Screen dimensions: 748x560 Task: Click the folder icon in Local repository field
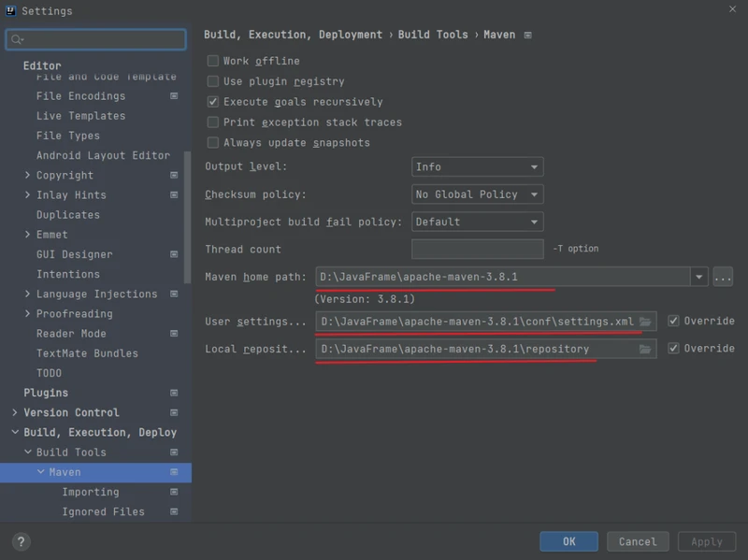pyautogui.click(x=645, y=349)
